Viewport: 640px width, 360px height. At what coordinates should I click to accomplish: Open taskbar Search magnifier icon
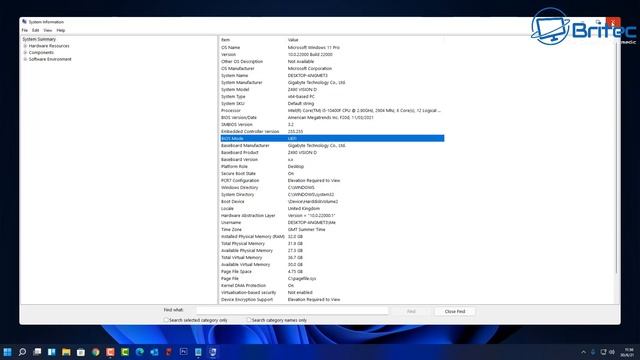(22, 352)
